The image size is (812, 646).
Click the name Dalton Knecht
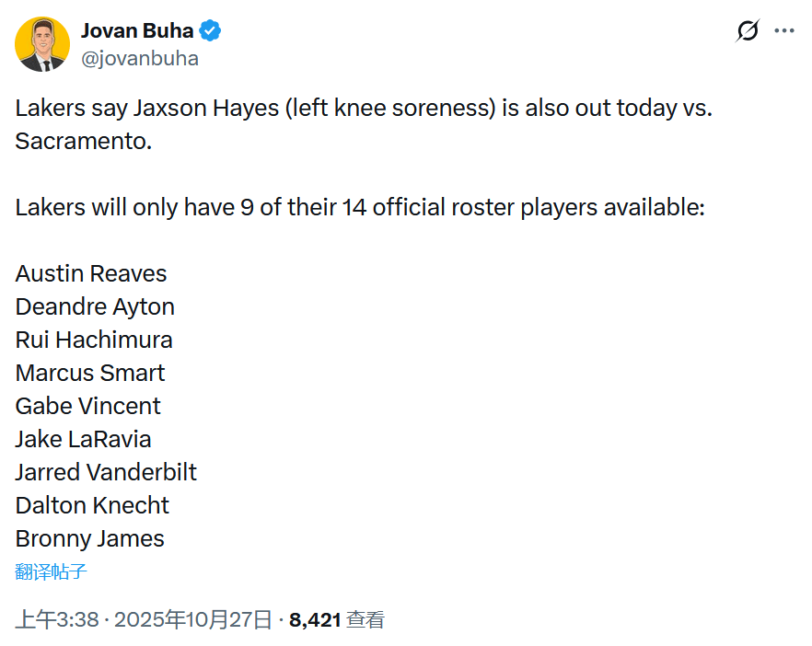pyautogui.click(x=92, y=505)
